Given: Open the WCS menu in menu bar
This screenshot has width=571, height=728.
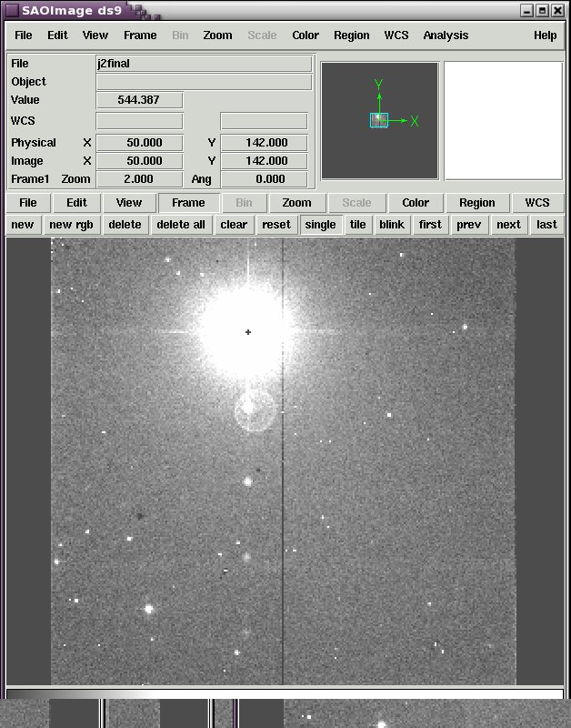Looking at the screenshot, I should tap(396, 35).
